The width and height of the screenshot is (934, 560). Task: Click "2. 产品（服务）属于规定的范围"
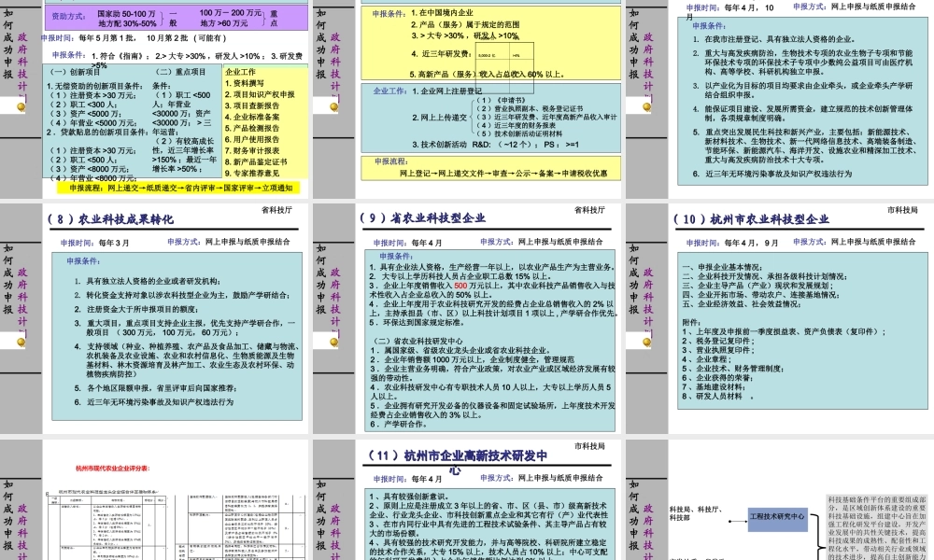pos(465,24)
